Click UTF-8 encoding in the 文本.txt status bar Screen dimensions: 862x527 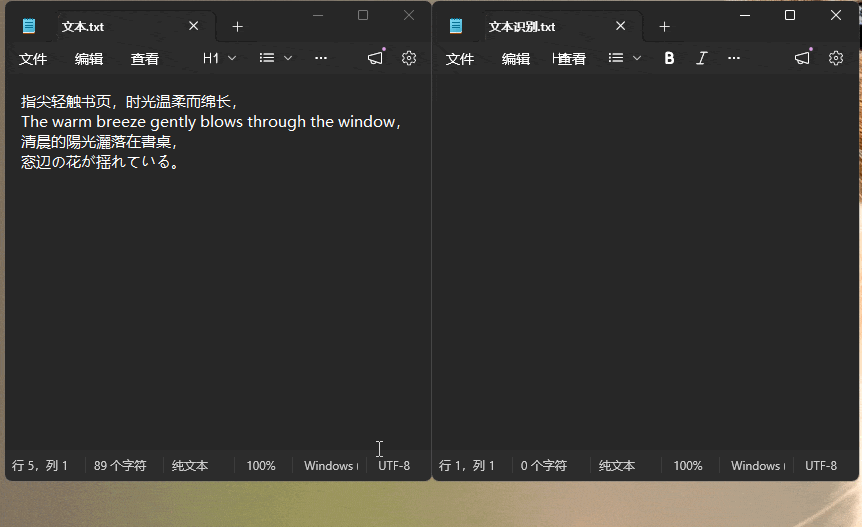click(394, 465)
